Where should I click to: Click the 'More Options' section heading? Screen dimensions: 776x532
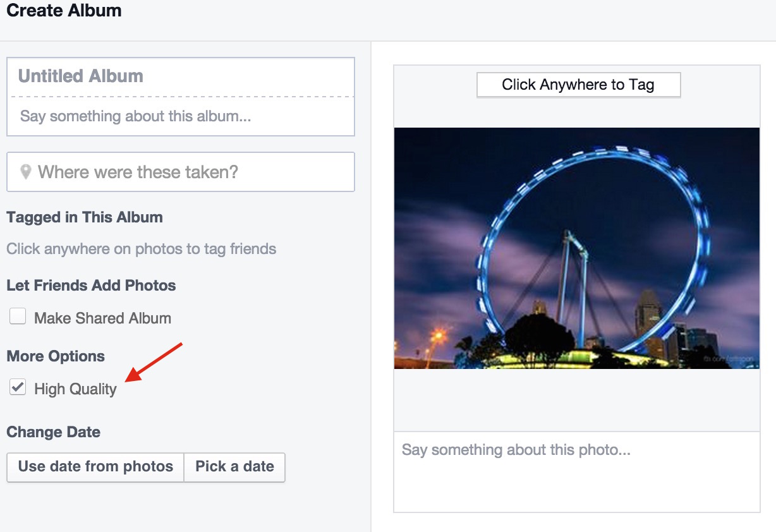point(56,356)
